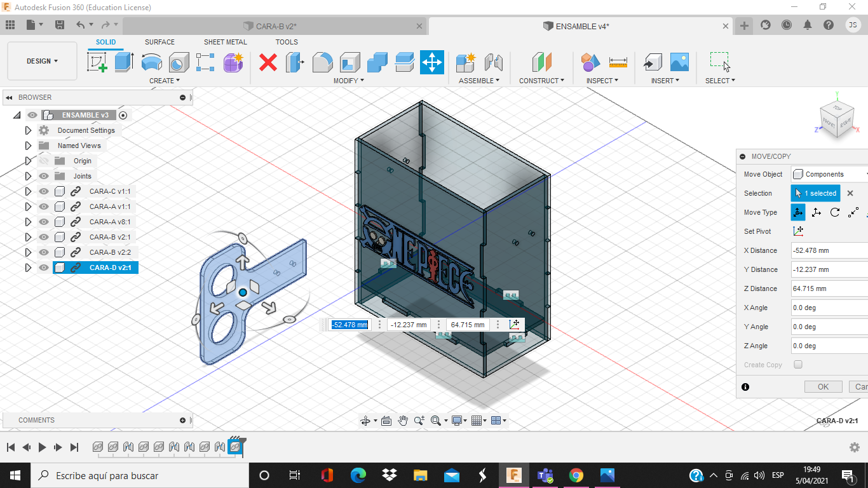This screenshot has height=488, width=868.
Task: Select the Hole tool
Action: tap(179, 62)
